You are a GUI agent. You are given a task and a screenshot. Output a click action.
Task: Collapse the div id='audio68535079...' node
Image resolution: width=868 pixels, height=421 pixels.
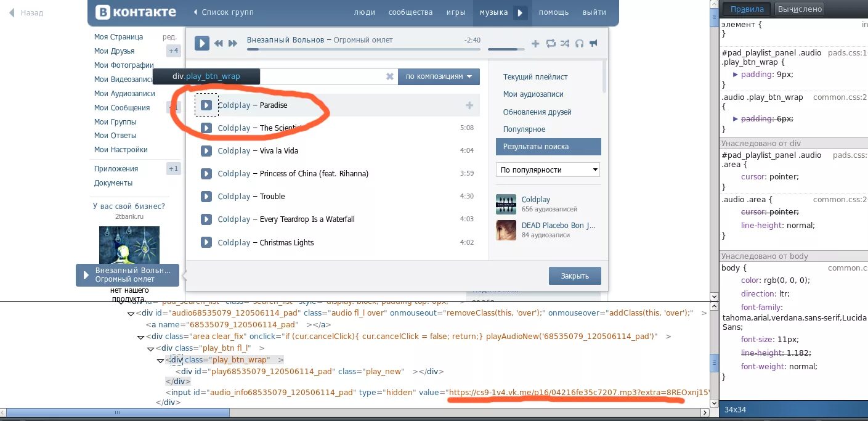[131, 314]
